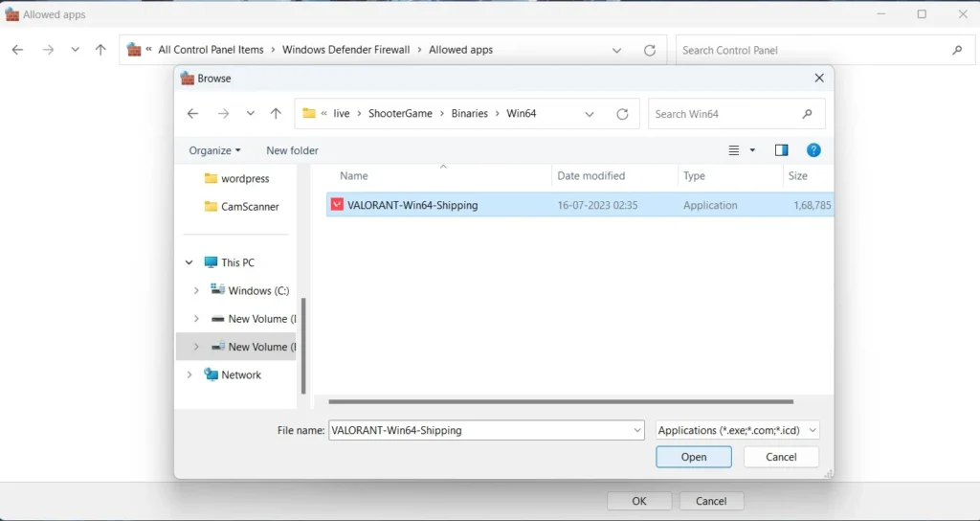Toggle the preview pane
Viewport: 980px width, 521px height.
point(781,150)
